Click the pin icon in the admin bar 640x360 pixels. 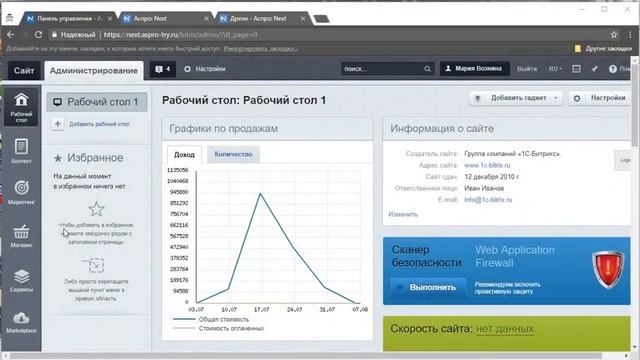595,69
